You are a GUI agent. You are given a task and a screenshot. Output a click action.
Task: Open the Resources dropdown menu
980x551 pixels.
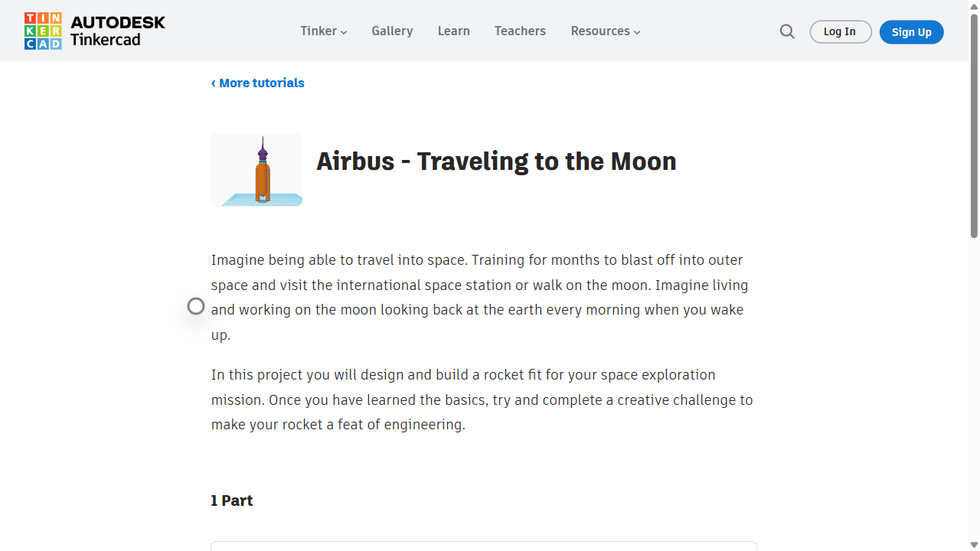tap(605, 31)
